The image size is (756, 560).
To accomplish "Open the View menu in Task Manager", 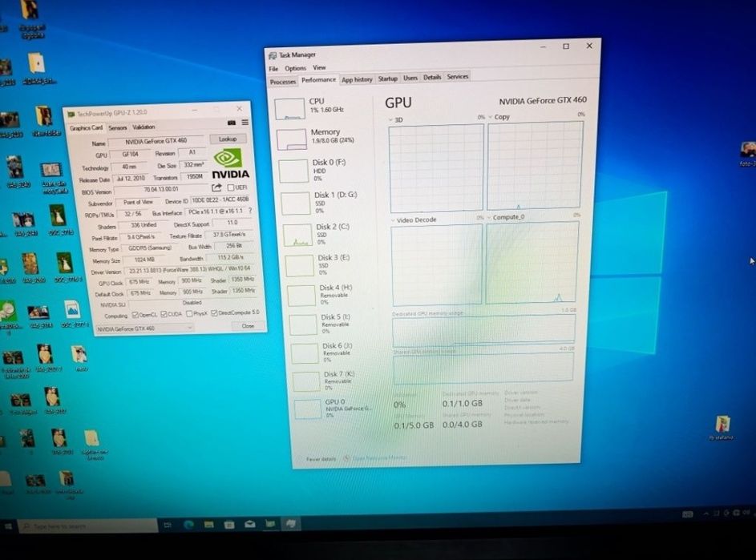I will (319, 68).
